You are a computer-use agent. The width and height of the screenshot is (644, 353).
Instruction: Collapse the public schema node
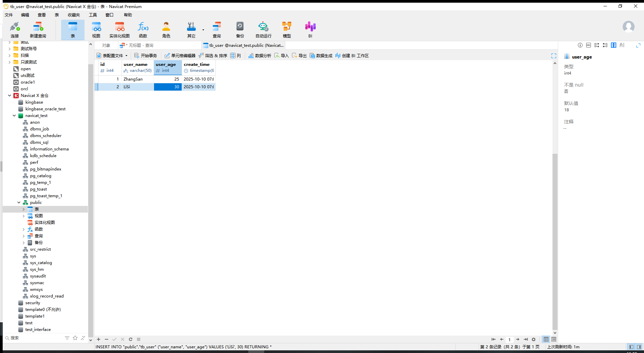(x=19, y=203)
